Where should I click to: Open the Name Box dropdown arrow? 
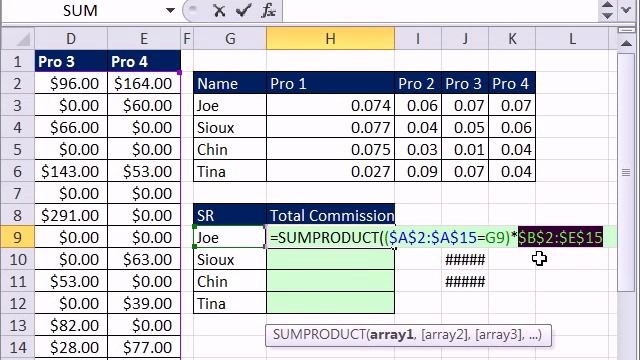click(x=170, y=11)
